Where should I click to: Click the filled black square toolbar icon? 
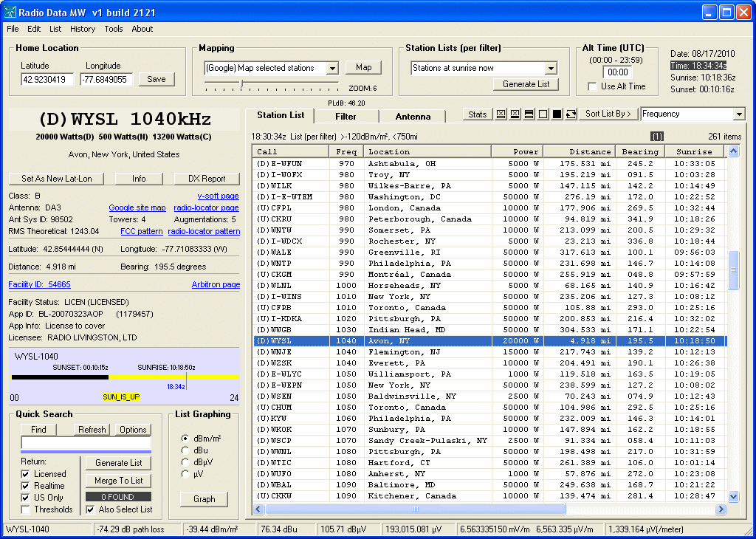click(555, 114)
